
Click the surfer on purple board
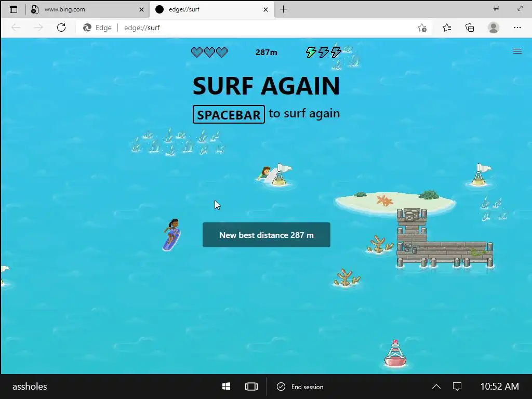pos(171,235)
